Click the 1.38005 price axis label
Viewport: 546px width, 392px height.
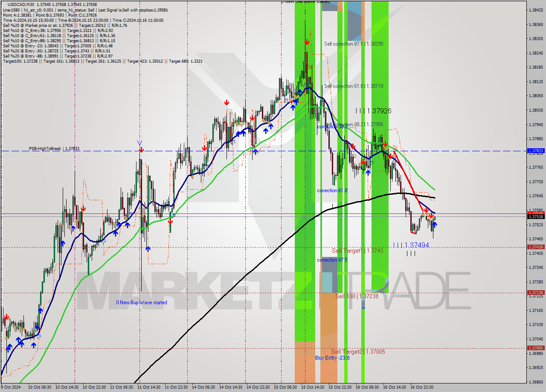tap(536, 110)
